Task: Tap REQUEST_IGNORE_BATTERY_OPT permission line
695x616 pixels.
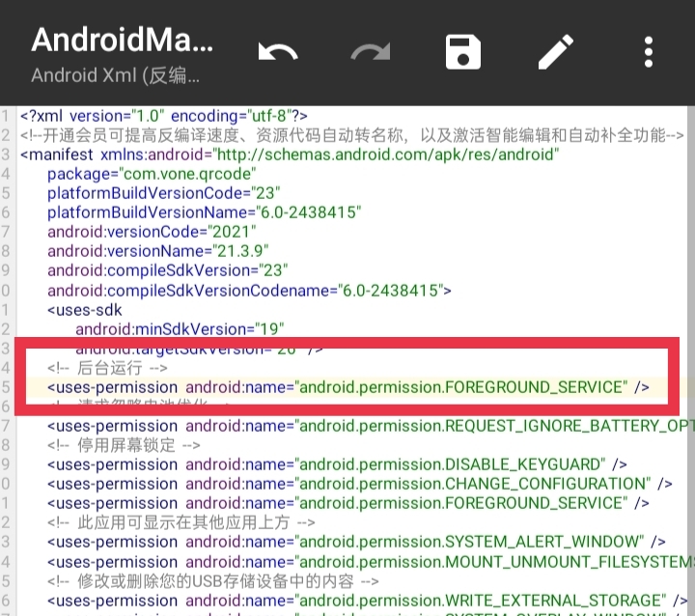Action: pos(371,426)
